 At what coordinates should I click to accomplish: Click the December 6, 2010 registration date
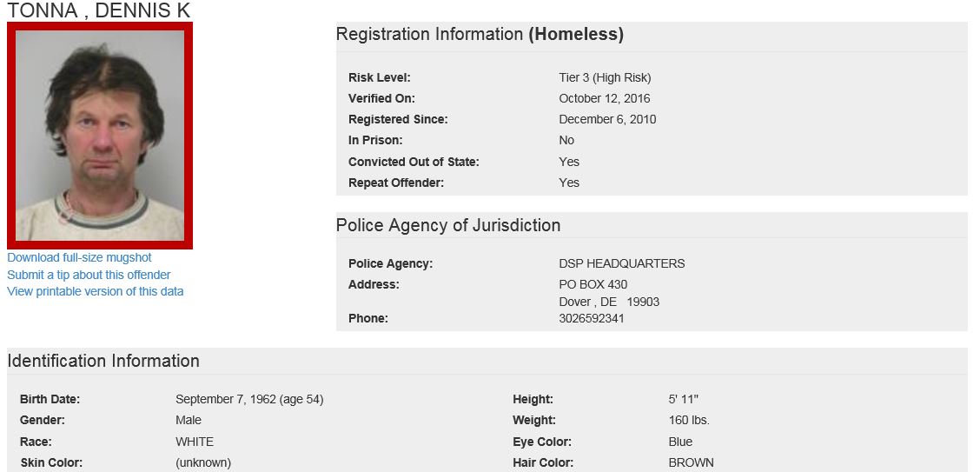click(x=607, y=119)
